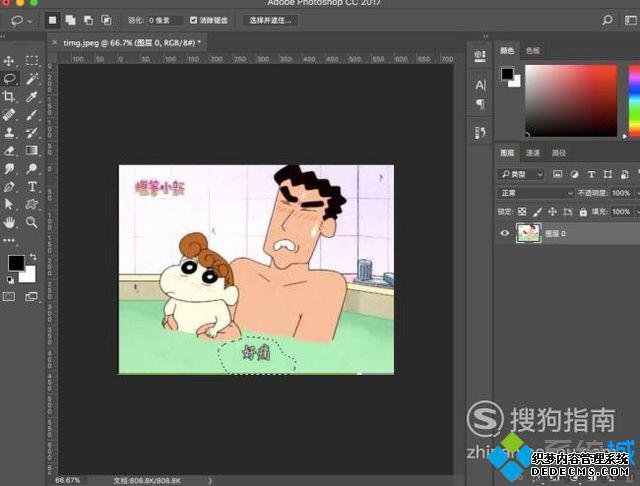Open the workspace switcher in options bar
Screen dimensions: 640x486
[631, 20]
